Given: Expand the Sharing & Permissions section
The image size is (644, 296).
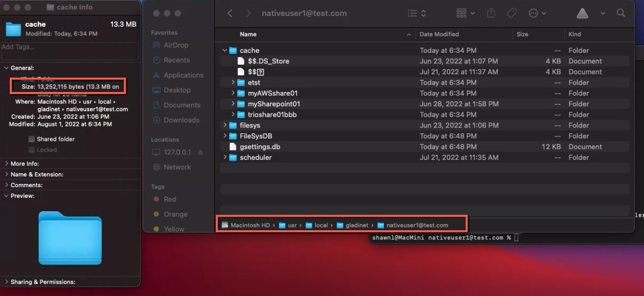Looking at the screenshot, I should tap(6, 282).
